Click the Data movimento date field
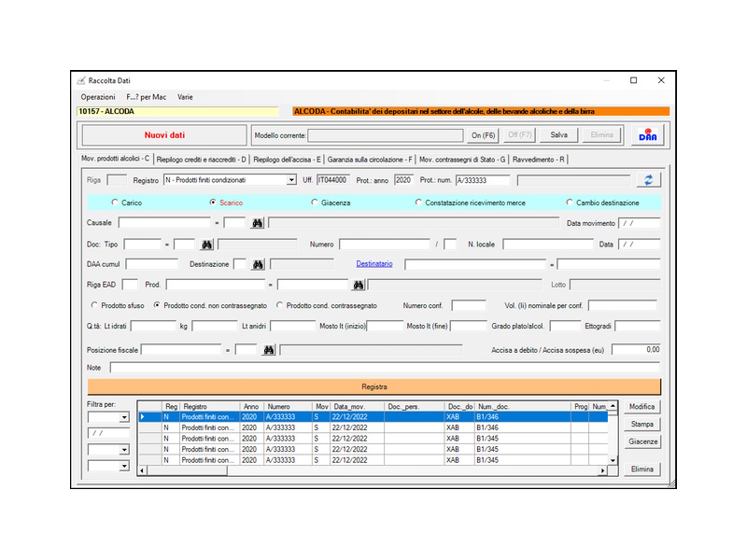This screenshot has height=560, width=747. point(640,223)
